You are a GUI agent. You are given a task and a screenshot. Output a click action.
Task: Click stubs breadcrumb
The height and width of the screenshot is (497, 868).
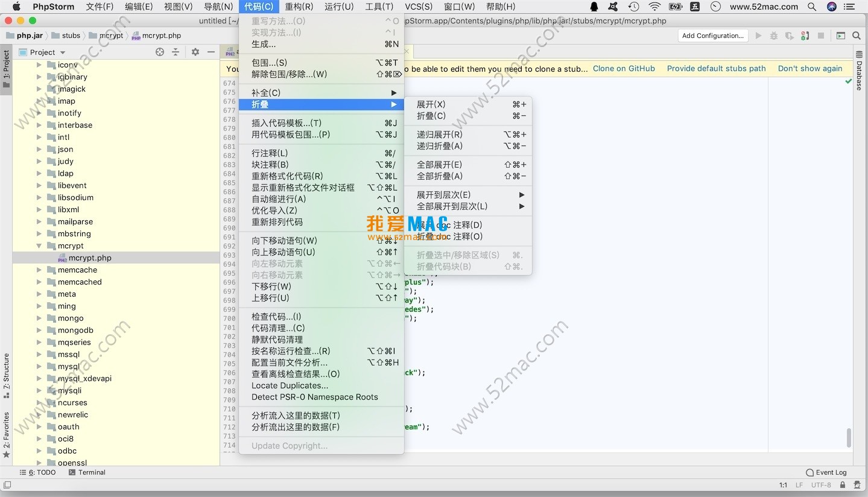point(66,36)
